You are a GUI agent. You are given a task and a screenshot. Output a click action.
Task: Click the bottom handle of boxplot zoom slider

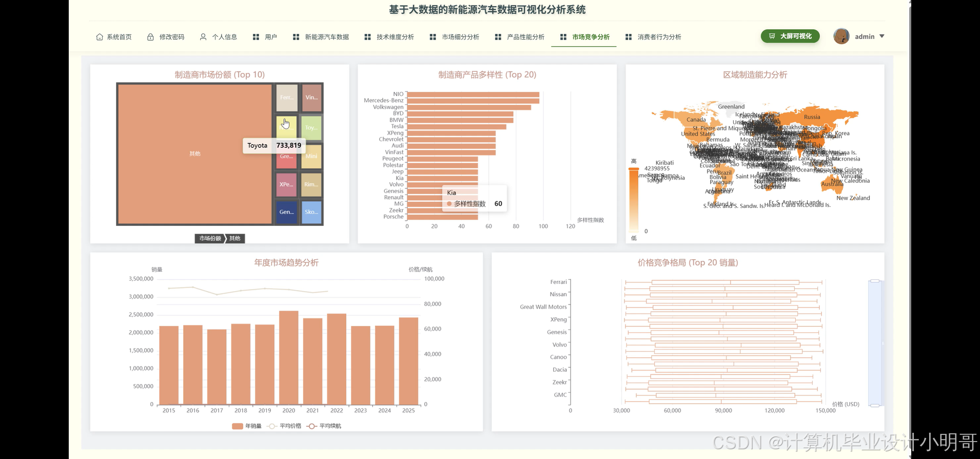coord(875,406)
